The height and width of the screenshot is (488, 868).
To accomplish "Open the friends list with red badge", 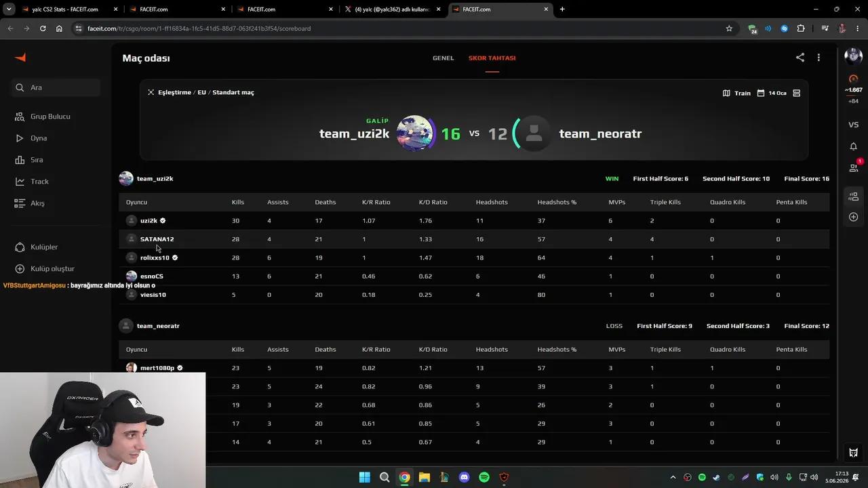I will [x=853, y=167].
